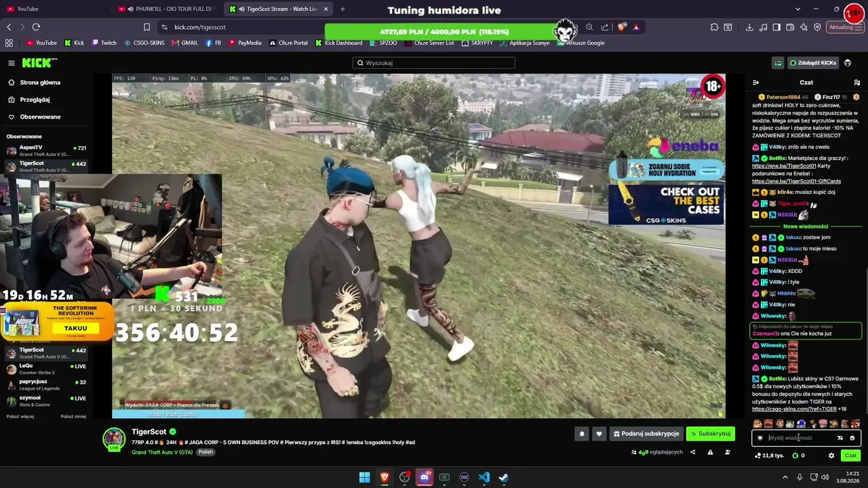
Task: Open the Grand Theft Auto V (GTA) category link
Action: (162, 452)
